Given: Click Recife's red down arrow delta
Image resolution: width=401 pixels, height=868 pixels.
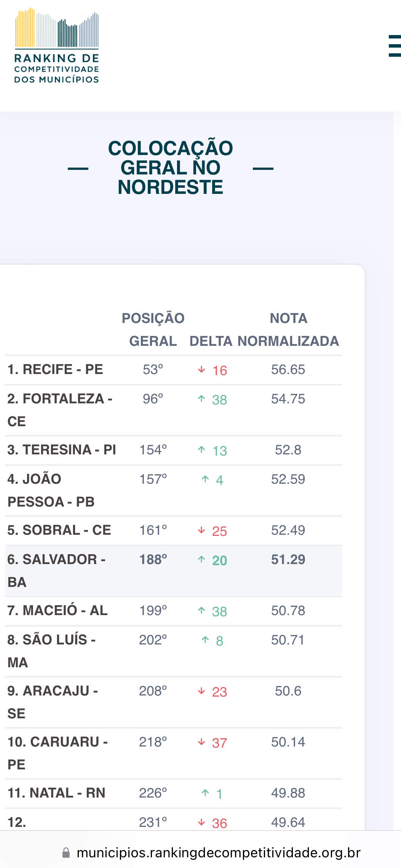Looking at the screenshot, I should 201,370.
